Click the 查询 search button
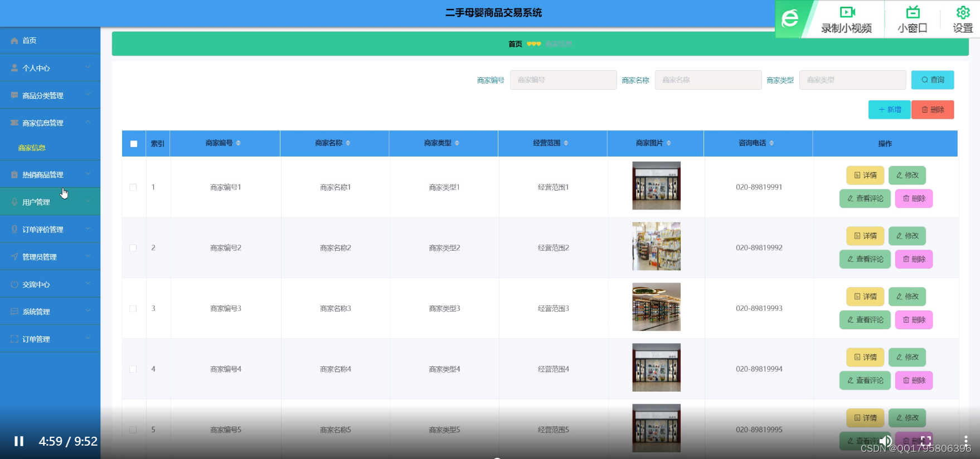Viewport: 980px width, 459px height. pyautogui.click(x=933, y=80)
